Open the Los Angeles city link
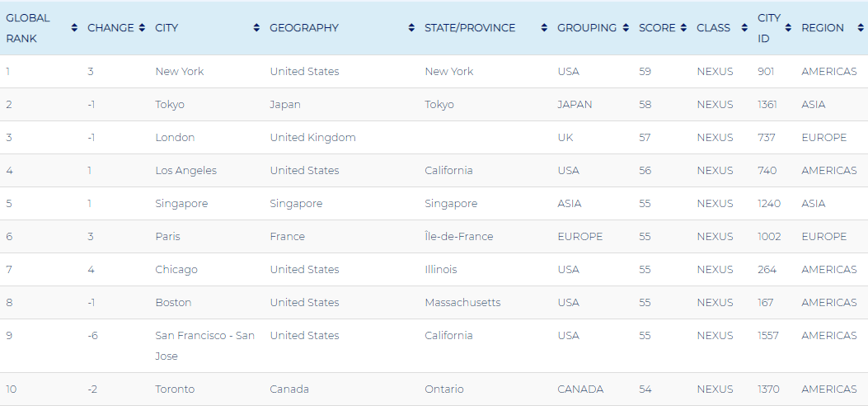Image resolution: width=868 pixels, height=406 pixels. (185, 171)
